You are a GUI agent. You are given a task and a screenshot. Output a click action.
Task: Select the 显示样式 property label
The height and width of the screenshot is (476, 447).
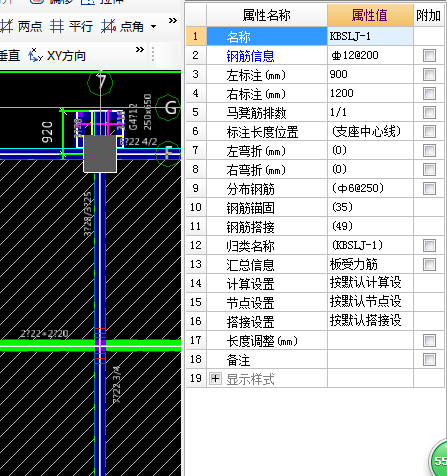click(250, 379)
